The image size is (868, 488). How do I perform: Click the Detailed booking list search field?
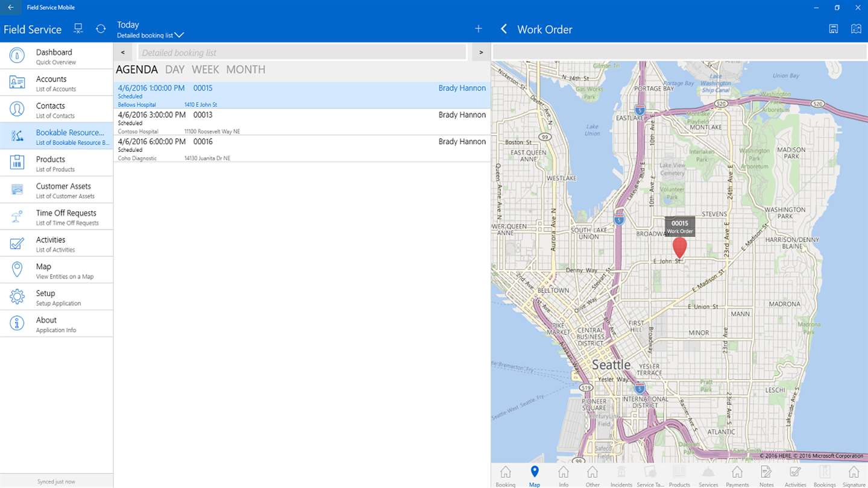[302, 52]
